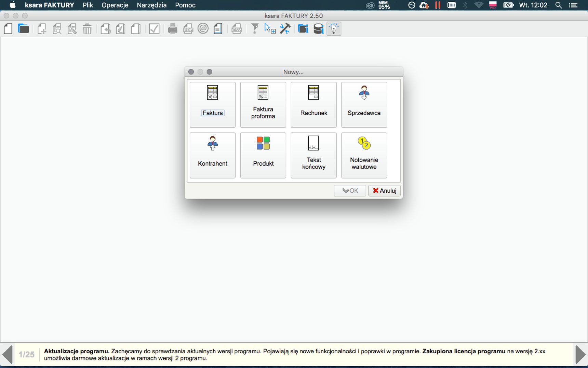588x368 pixels.
Task: Cancel with the Anuluj button
Action: (x=384, y=191)
